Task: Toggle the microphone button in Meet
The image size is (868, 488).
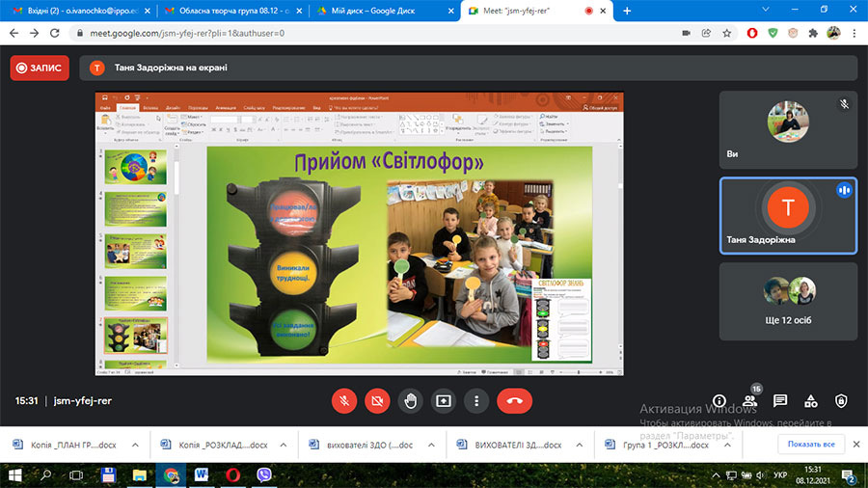Action: (x=343, y=400)
